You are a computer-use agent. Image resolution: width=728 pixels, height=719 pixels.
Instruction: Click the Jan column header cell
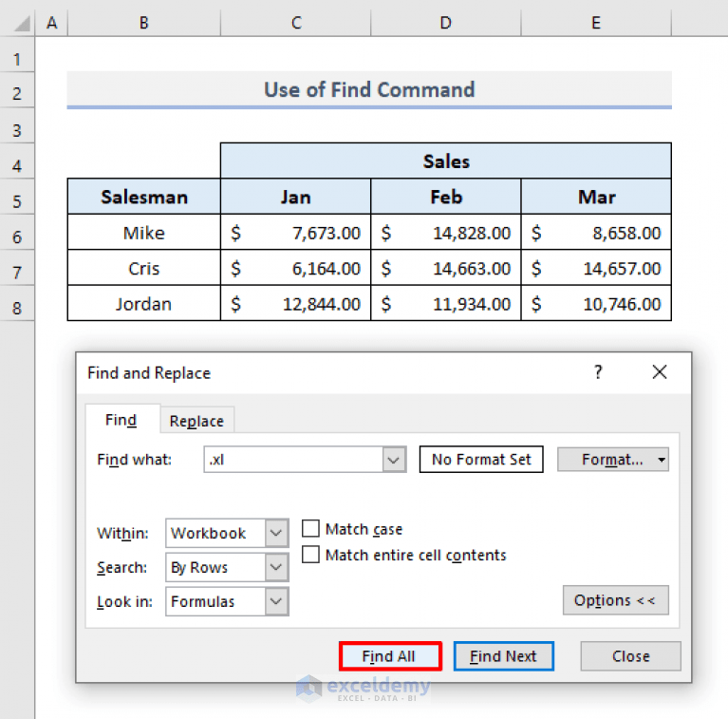point(296,197)
